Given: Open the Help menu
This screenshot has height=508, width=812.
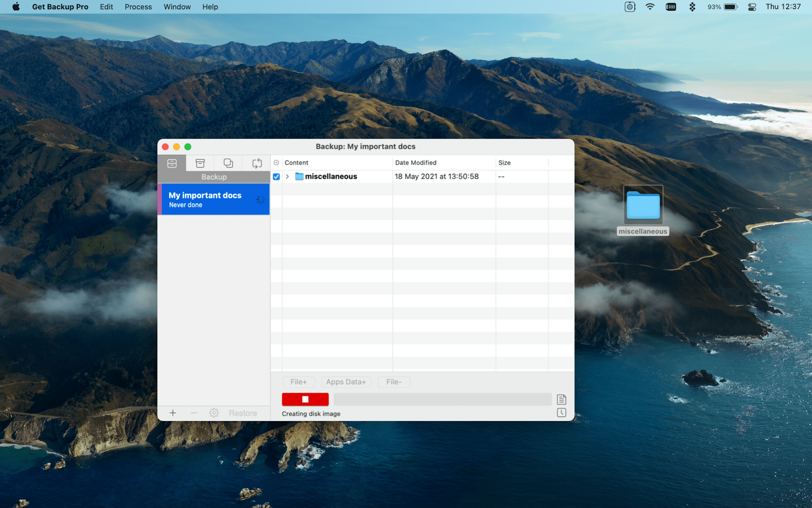Looking at the screenshot, I should point(210,7).
